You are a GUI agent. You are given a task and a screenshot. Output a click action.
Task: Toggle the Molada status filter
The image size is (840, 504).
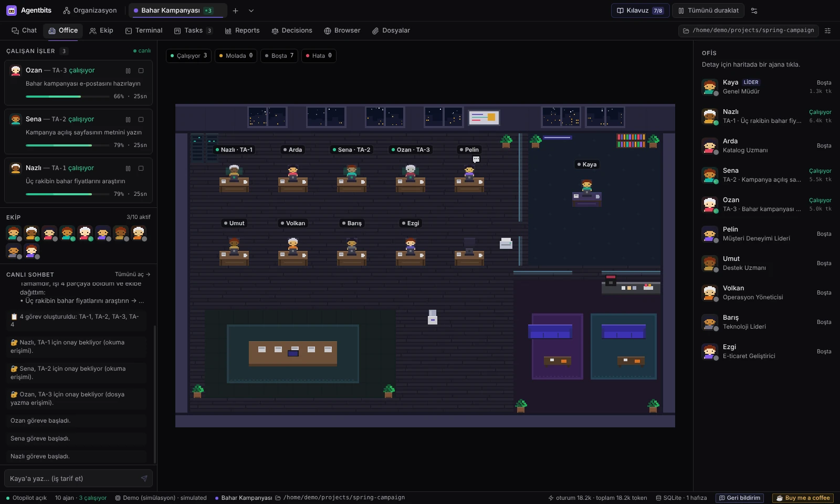pos(236,56)
